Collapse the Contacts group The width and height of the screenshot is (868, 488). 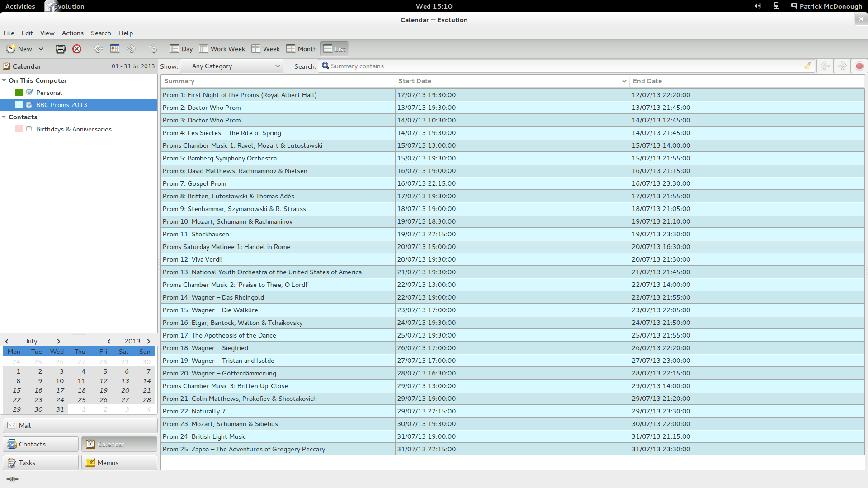point(4,117)
